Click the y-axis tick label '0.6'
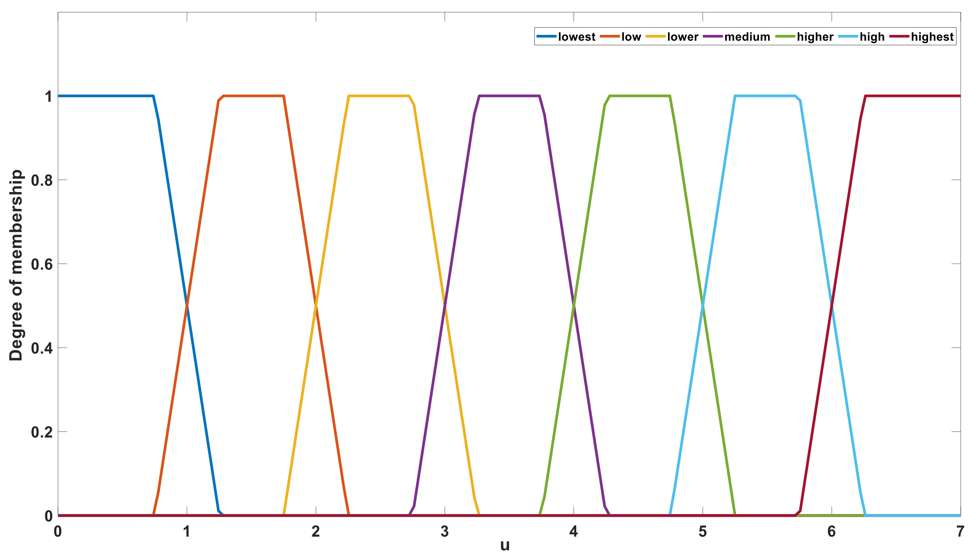Screen dimensions: 976x560 (x=41, y=264)
